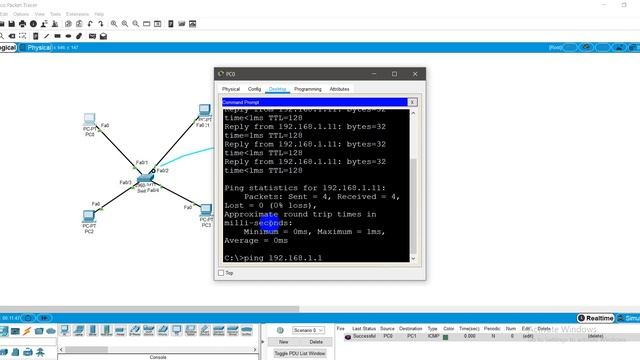This screenshot has width=640, height=360.
Task: Select the Draw Ellipse tool
Action: click(68, 36)
